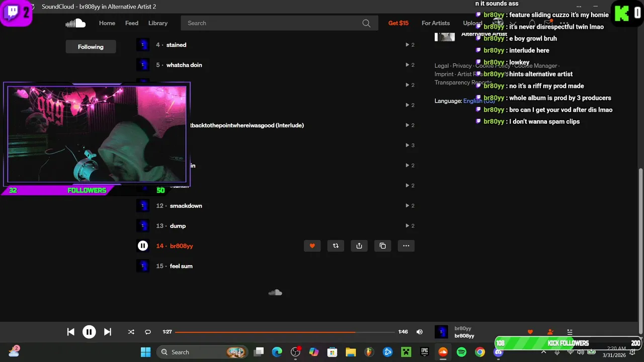Pause playback in the bottom player bar
The height and width of the screenshot is (362, 644).
point(89,332)
